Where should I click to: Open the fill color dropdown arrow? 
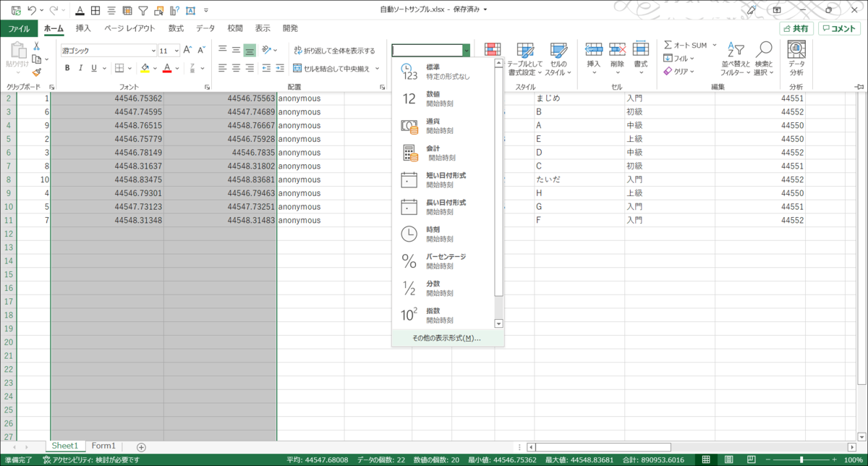(x=155, y=69)
